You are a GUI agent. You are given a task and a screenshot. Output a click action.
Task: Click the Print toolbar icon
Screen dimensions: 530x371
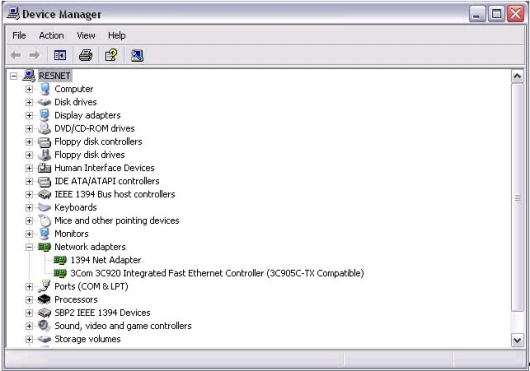coord(86,55)
